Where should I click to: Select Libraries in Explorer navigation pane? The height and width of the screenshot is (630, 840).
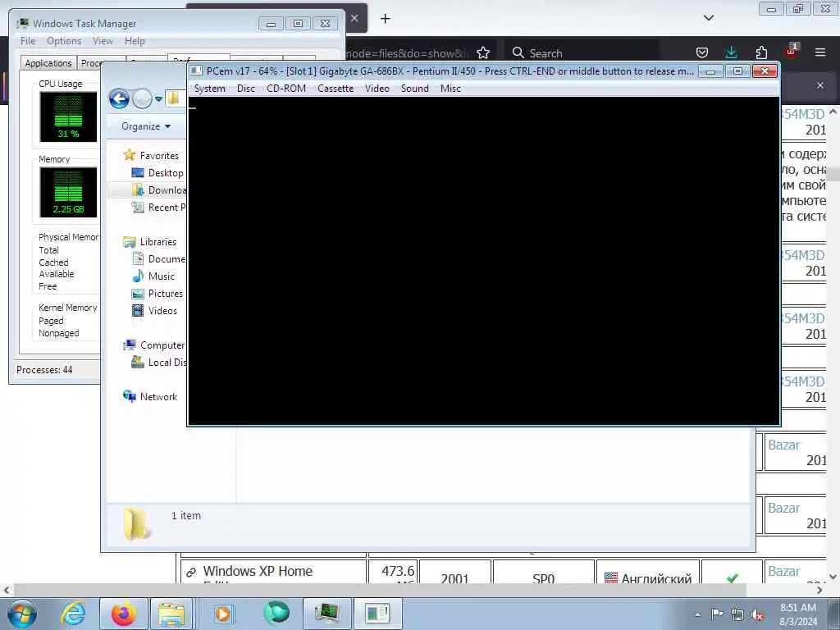tap(158, 242)
